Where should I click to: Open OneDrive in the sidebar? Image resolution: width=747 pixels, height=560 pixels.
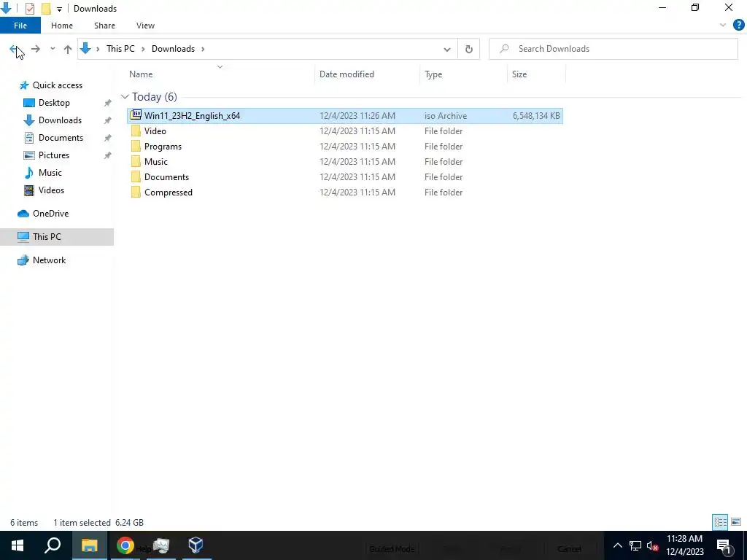(50, 214)
